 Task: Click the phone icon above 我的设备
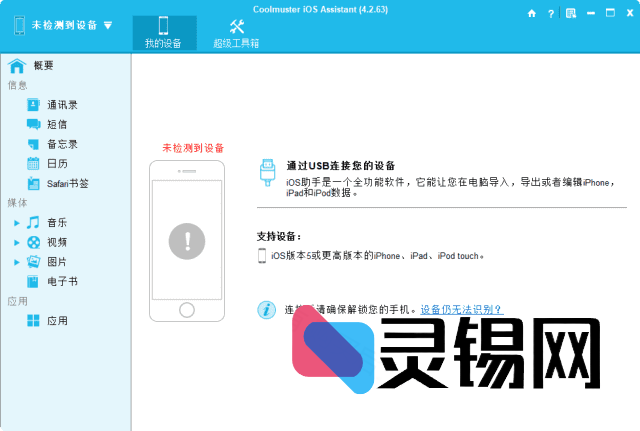click(x=163, y=25)
